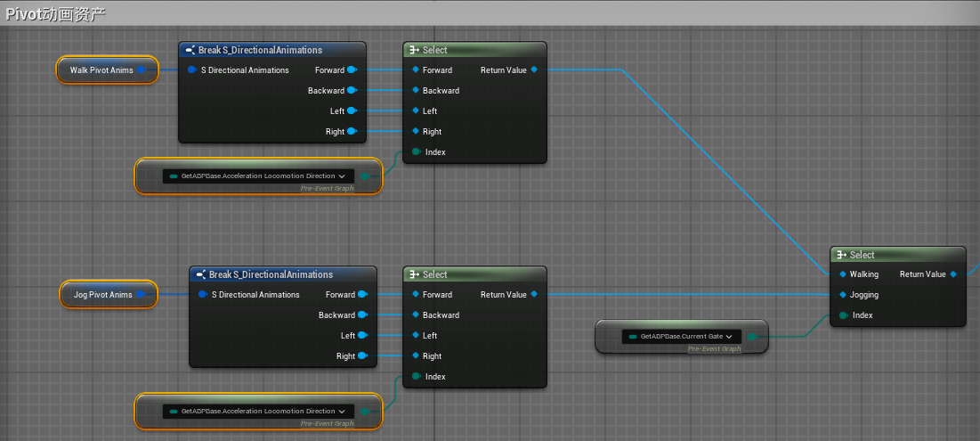Click lower Break node Right output pin

coord(362,356)
